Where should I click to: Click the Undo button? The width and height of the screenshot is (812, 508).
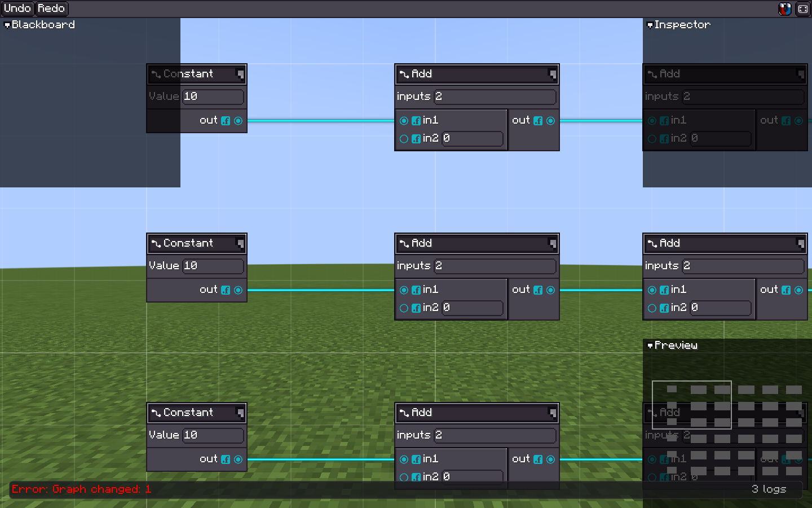(x=17, y=8)
